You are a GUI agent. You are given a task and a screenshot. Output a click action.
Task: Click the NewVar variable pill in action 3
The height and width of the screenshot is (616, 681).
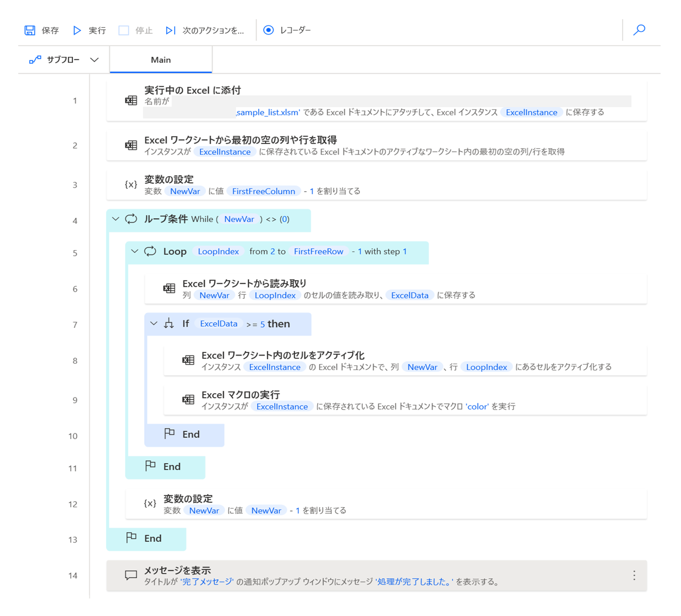pos(185,191)
